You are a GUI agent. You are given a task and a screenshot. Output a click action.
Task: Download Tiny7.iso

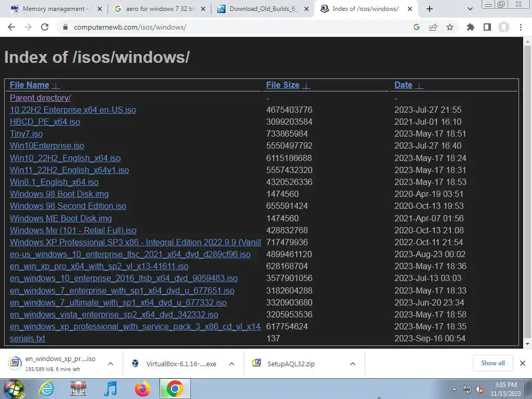(26, 134)
